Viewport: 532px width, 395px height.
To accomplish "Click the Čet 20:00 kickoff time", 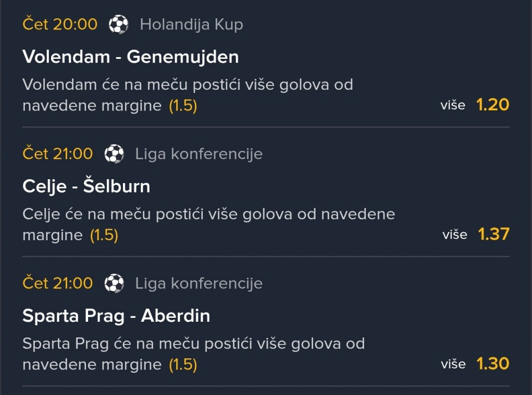I will coord(60,24).
